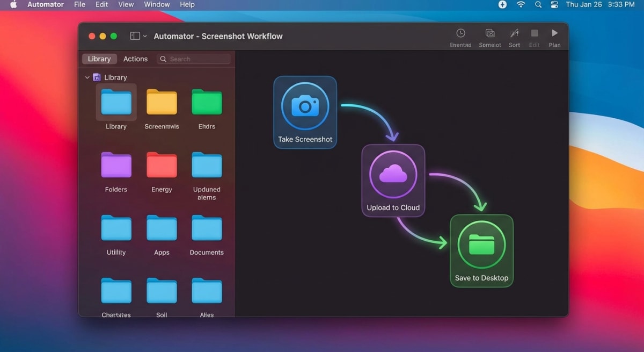
Task: Open Spotlight search from the menu bar
Action: point(538,4)
